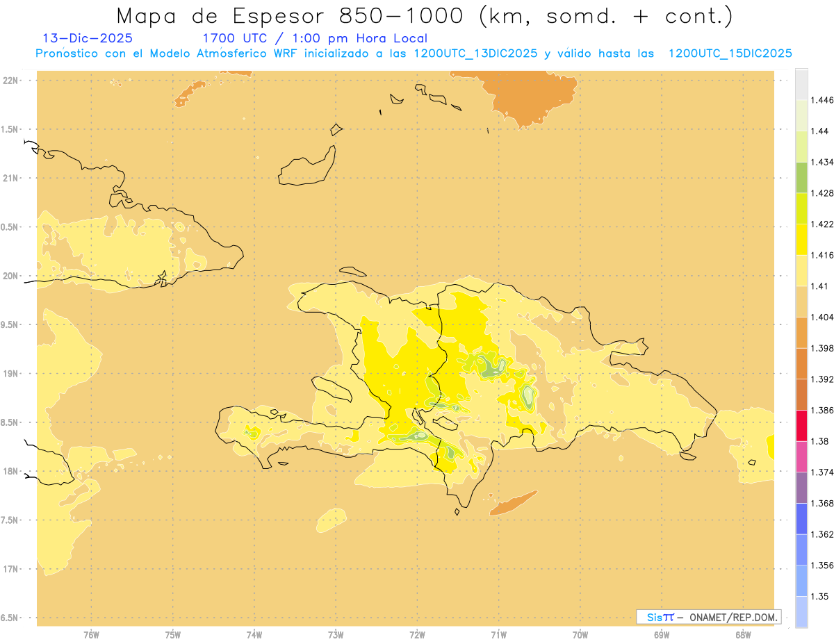This screenshot has height=644, width=834.
Task: Click the longitude label 75W
Action: [x=173, y=634]
